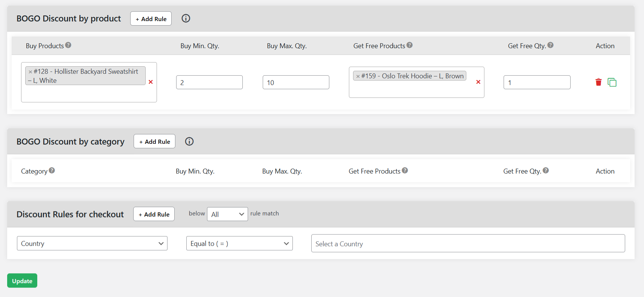Click the BOGO Discount by product heading
This screenshot has height=297, width=644.
[69, 18]
